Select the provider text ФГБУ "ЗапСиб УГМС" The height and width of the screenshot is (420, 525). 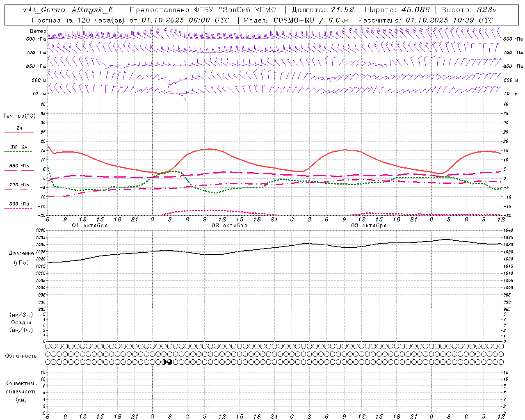(237, 10)
